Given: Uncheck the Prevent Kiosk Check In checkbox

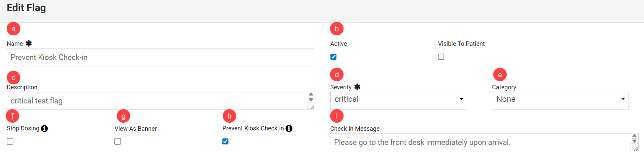Looking at the screenshot, I should 225,142.
